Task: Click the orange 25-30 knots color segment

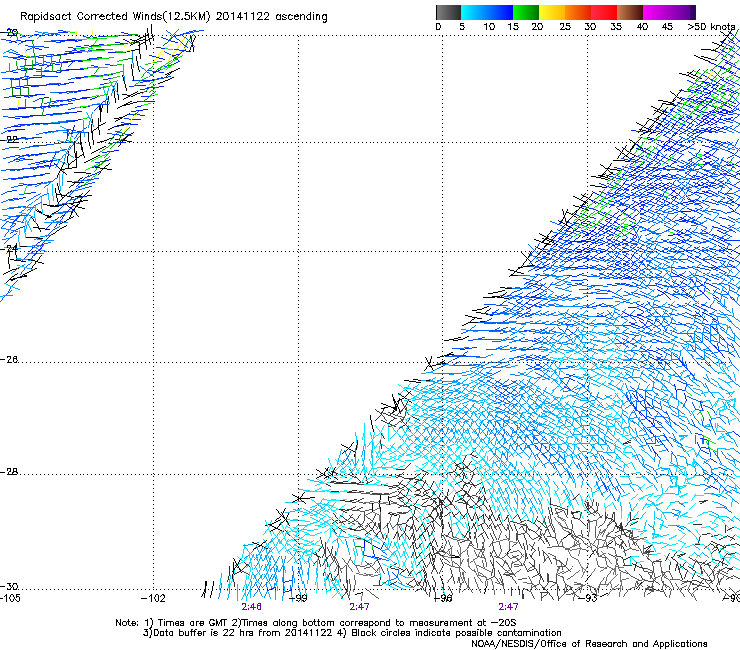Action: click(578, 12)
